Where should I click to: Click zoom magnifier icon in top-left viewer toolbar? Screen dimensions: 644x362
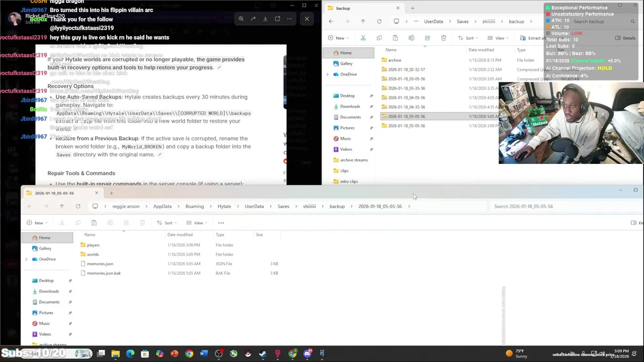(x=241, y=19)
